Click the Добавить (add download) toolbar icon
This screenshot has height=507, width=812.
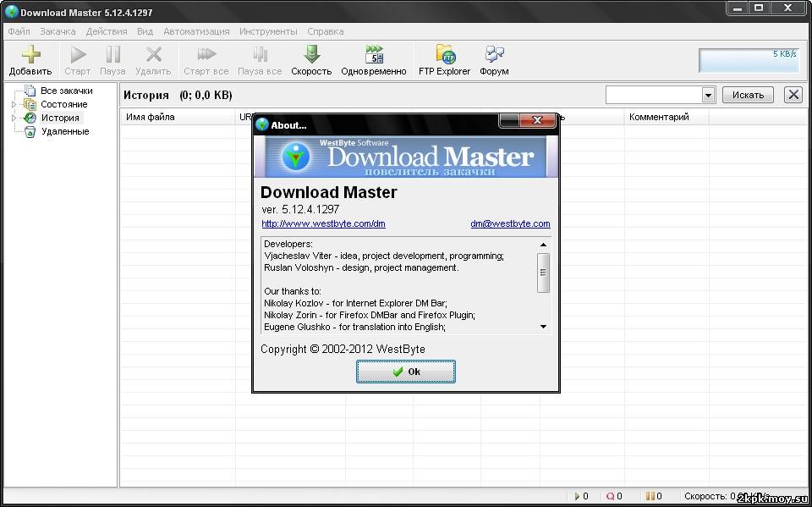pyautogui.click(x=30, y=54)
